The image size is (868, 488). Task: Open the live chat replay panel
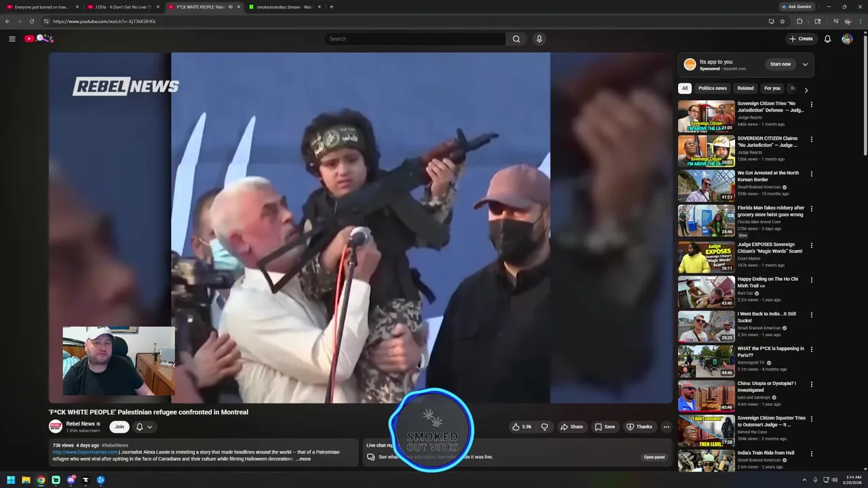coord(654,457)
